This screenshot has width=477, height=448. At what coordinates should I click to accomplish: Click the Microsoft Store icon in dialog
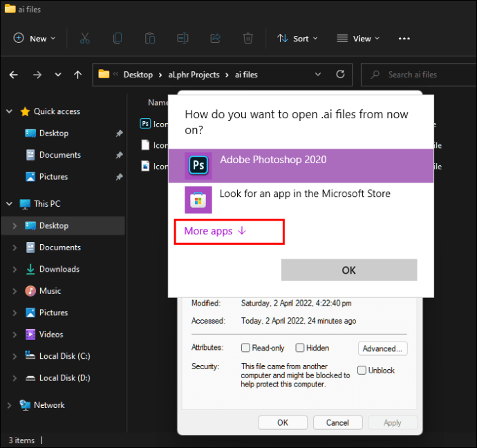[x=198, y=200]
